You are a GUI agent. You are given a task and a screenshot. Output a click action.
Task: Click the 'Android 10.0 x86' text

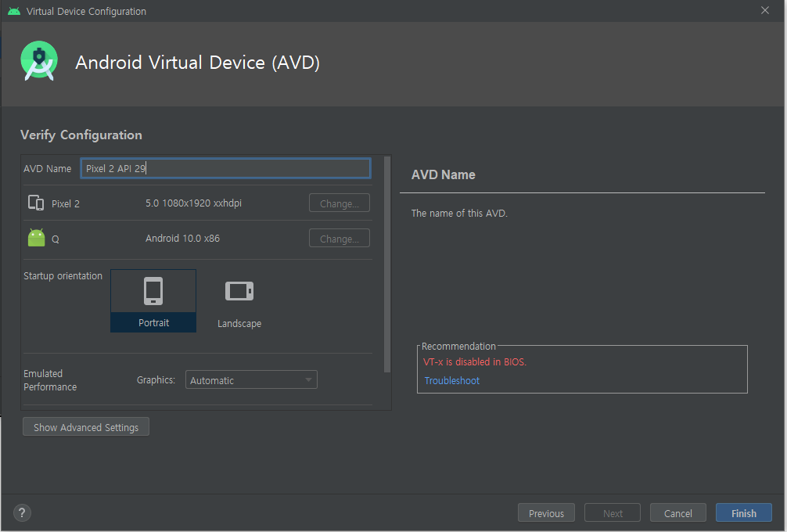click(x=183, y=239)
